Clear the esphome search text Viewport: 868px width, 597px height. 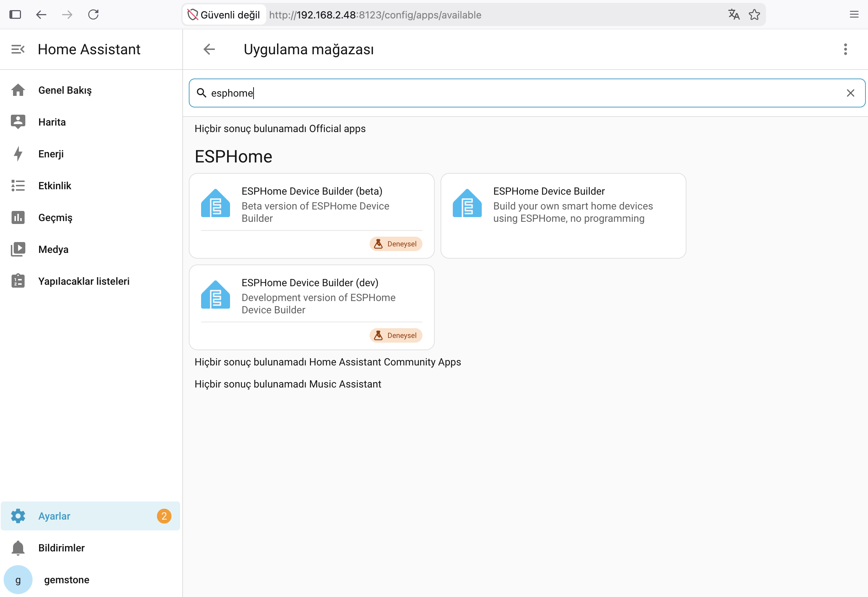[850, 93]
